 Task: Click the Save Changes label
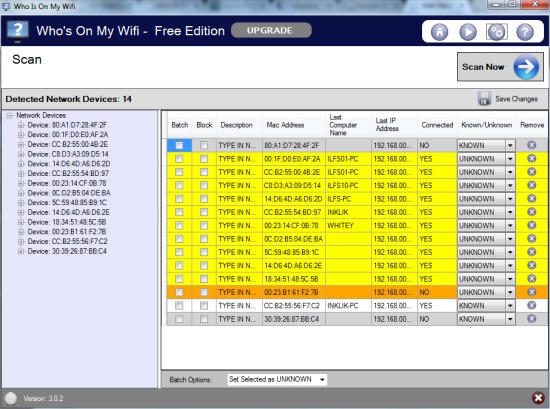click(516, 99)
